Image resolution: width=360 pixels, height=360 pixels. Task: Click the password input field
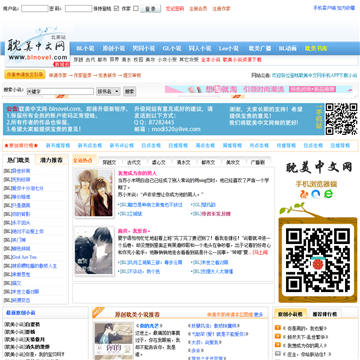coord(78,9)
